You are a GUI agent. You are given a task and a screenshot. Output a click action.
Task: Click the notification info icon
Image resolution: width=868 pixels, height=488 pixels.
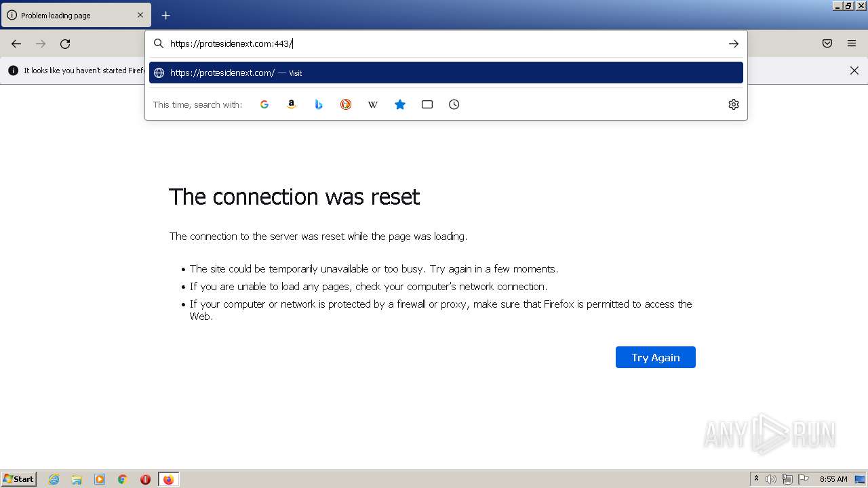pyautogui.click(x=13, y=70)
